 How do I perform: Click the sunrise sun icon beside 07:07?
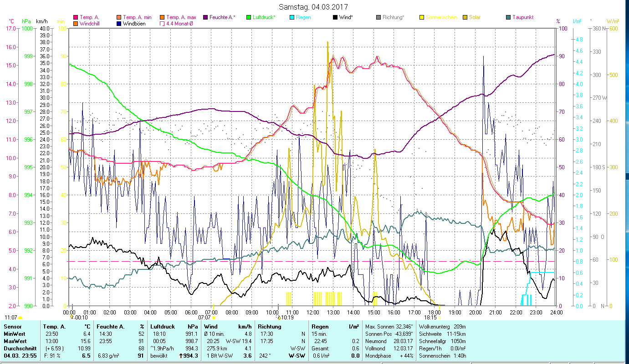tap(213, 318)
